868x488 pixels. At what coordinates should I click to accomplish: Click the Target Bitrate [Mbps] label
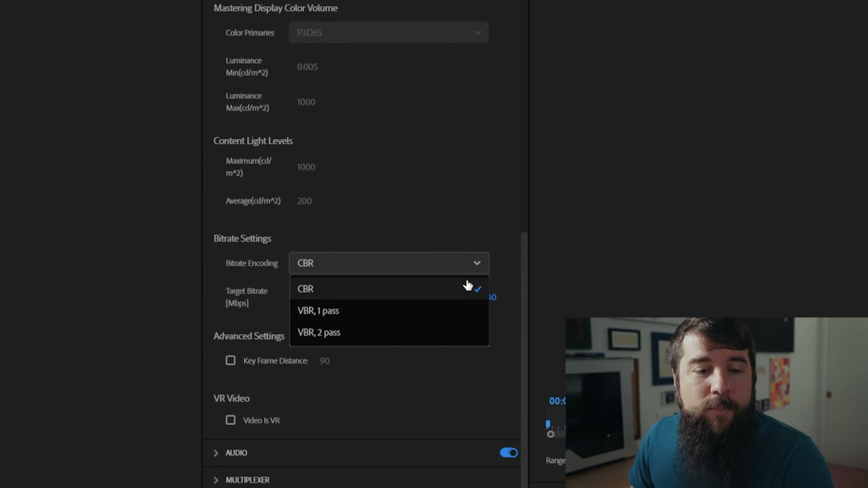coord(247,297)
